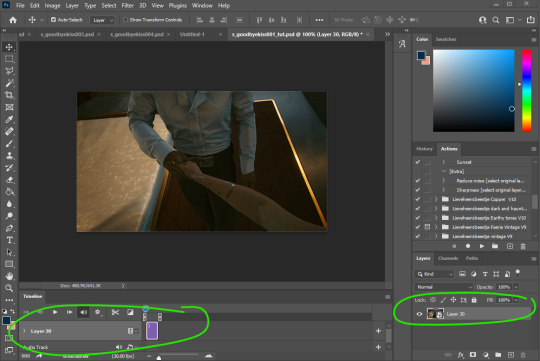Click the Home icon in options bar
The width and height of the screenshot is (540, 361).
click(13, 20)
